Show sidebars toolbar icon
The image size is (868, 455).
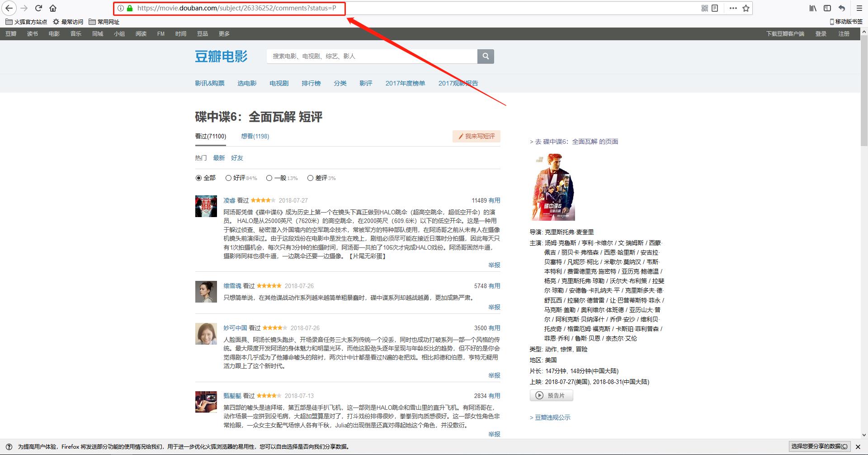coord(827,8)
